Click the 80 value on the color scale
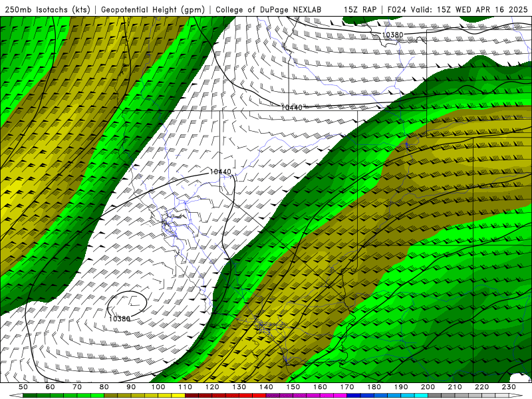This screenshot has width=532, height=399. (x=104, y=387)
